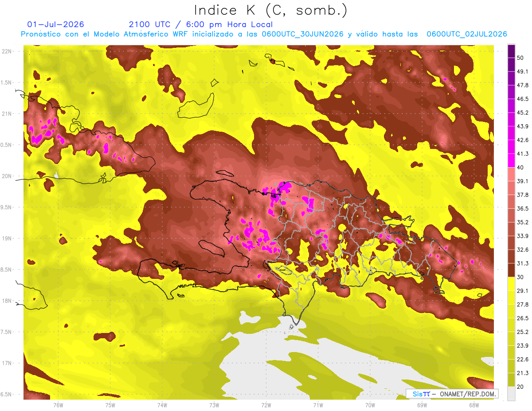Click the longitude label "68W"
This screenshot has width=532, height=411.
pos(474,405)
